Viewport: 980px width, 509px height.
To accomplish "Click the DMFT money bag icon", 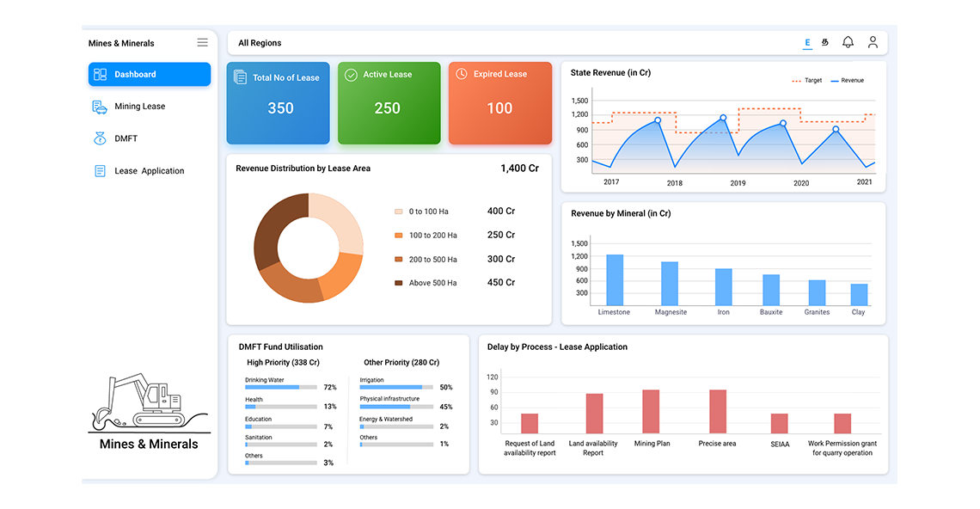I will tap(100, 138).
